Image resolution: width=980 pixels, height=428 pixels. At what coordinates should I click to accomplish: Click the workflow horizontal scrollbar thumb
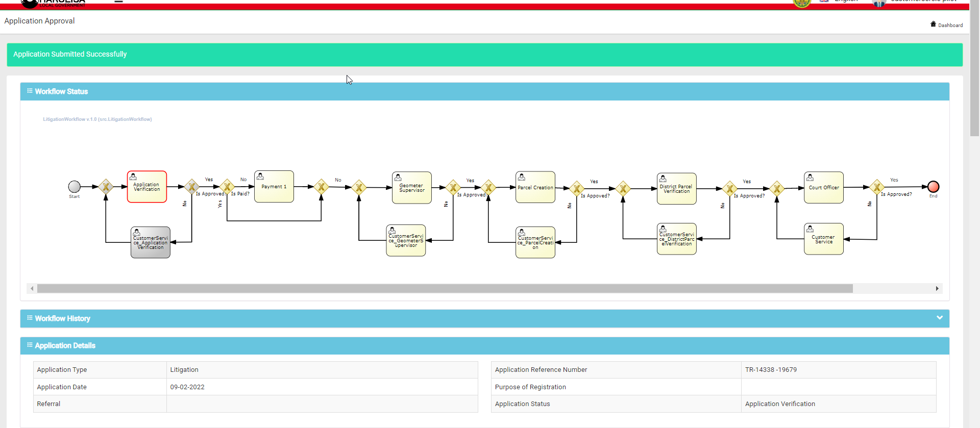click(445, 289)
